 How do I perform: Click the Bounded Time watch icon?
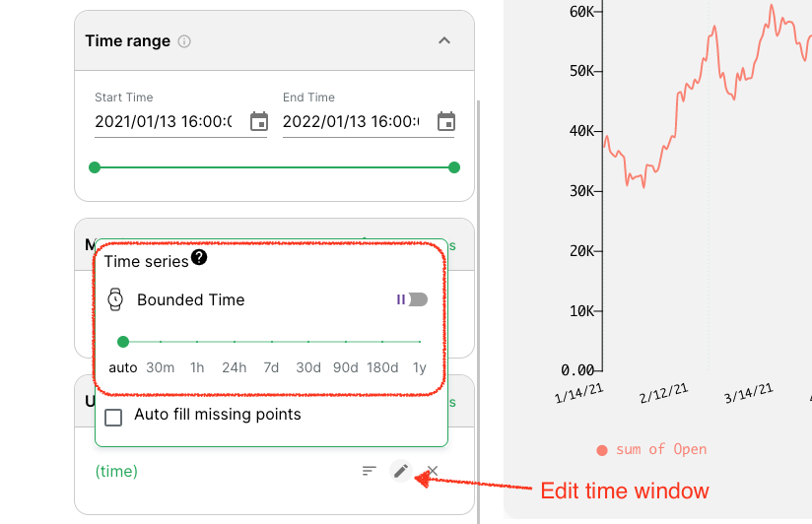115,299
